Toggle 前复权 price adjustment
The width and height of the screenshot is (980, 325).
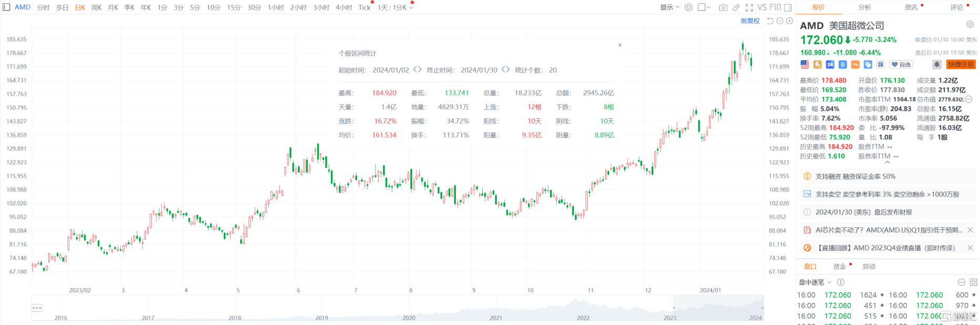pos(750,21)
